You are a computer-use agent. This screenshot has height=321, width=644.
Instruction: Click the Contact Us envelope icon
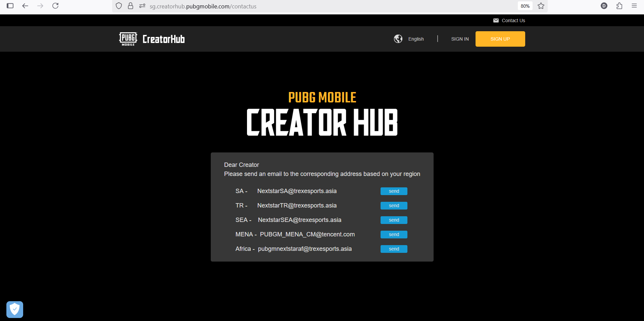point(496,20)
